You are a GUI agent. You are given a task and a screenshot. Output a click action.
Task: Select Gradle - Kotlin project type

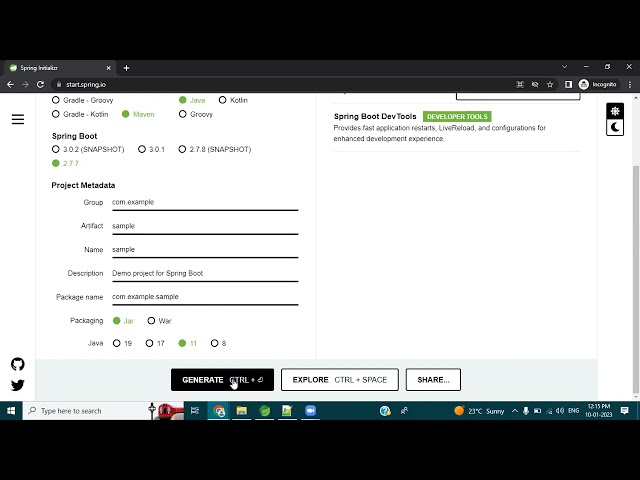pyautogui.click(x=80, y=114)
